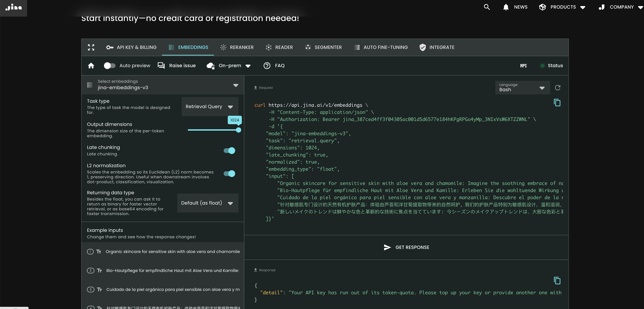Viewport: 644px width, 309px height.
Task: Open the Select embeddings model dropdown
Action: [x=163, y=85]
